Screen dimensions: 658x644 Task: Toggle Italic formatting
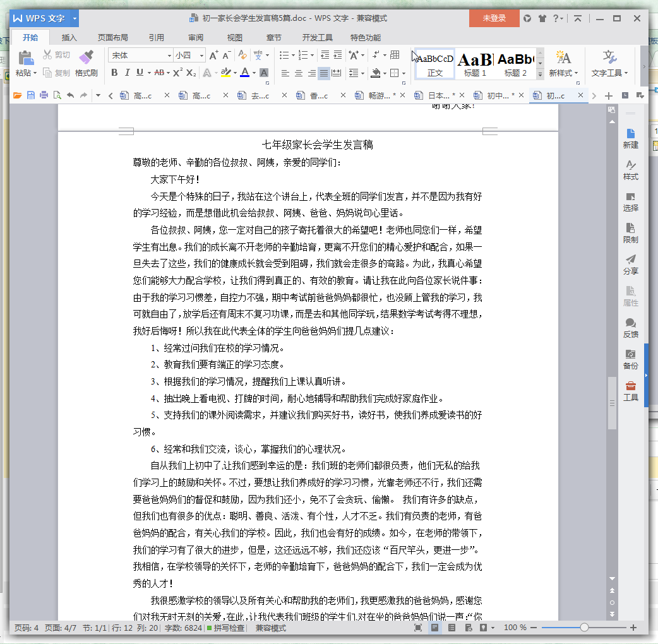127,73
